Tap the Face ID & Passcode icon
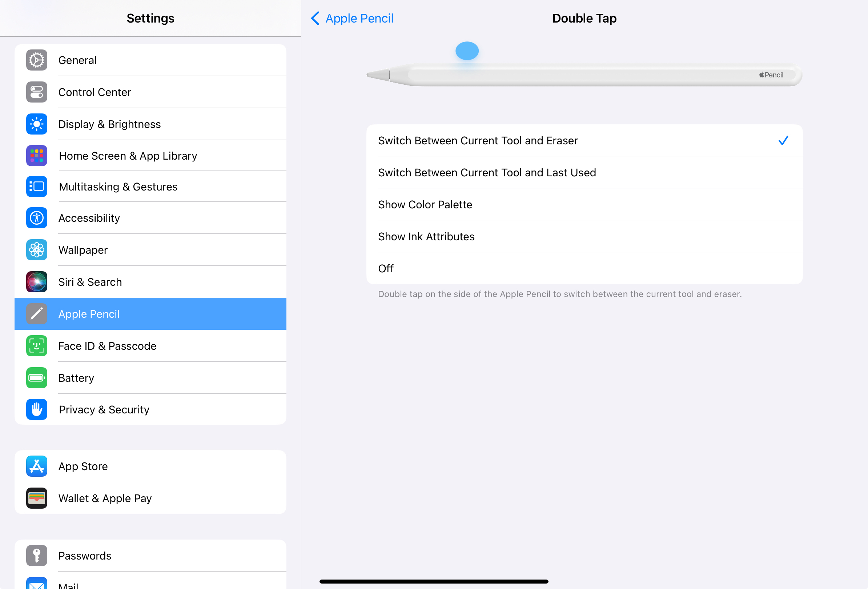868x589 pixels. 37,346
